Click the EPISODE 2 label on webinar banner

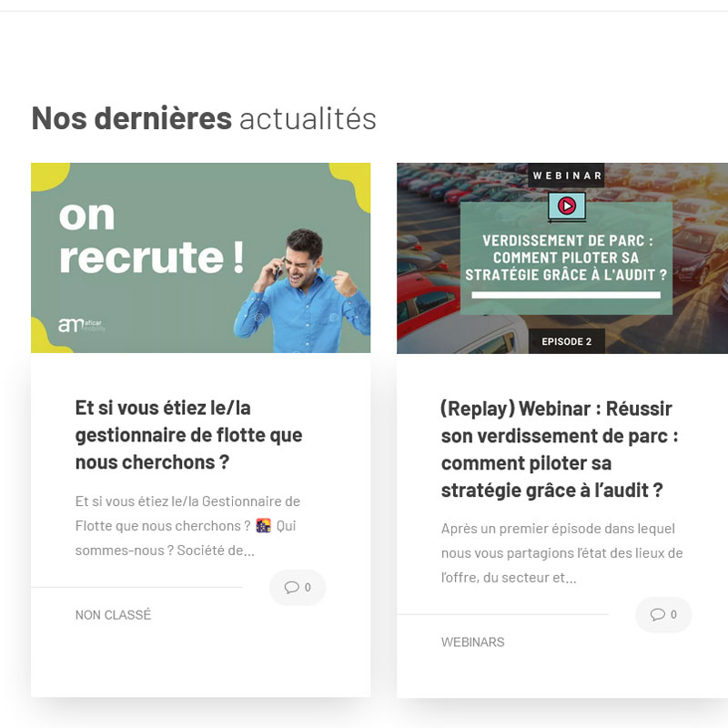click(x=566, y=341)
